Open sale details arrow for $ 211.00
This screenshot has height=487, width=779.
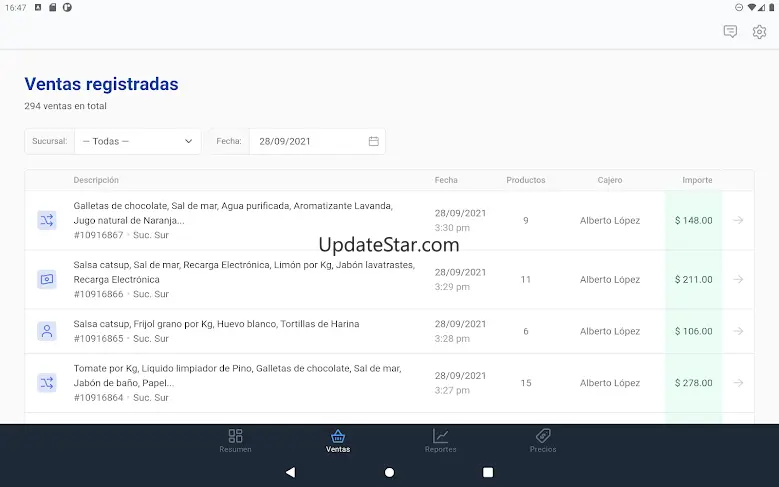[x=738, y=279]
